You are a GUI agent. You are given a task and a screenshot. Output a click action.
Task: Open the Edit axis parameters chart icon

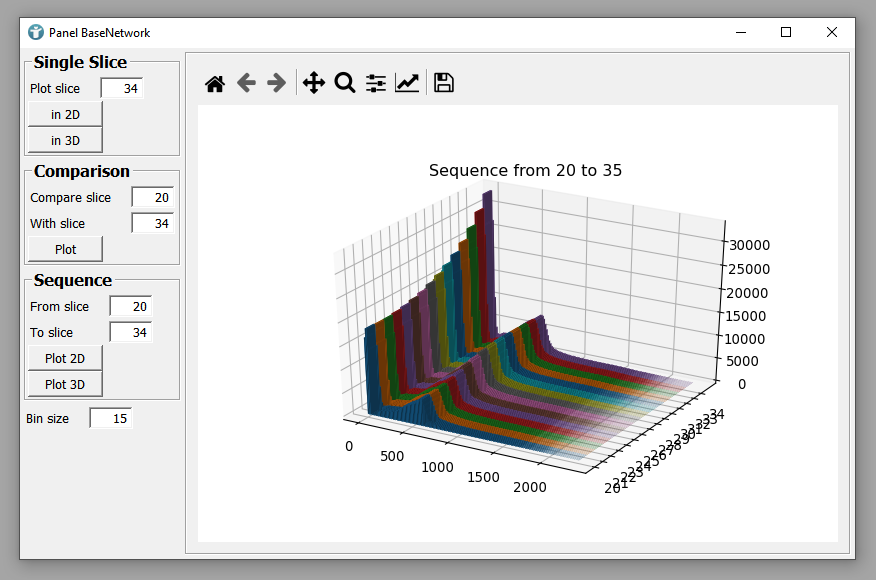coord(407,84)
